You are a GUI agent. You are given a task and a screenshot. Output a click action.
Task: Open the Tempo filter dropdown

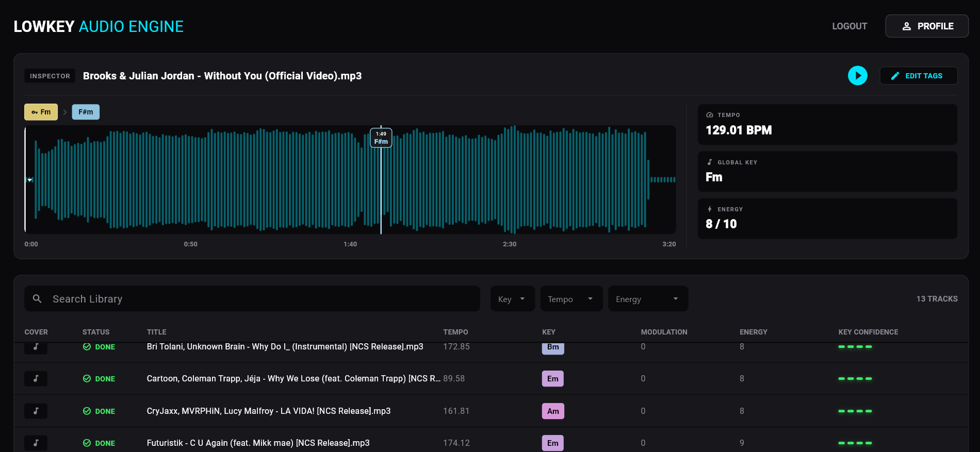tap(571, 299)
